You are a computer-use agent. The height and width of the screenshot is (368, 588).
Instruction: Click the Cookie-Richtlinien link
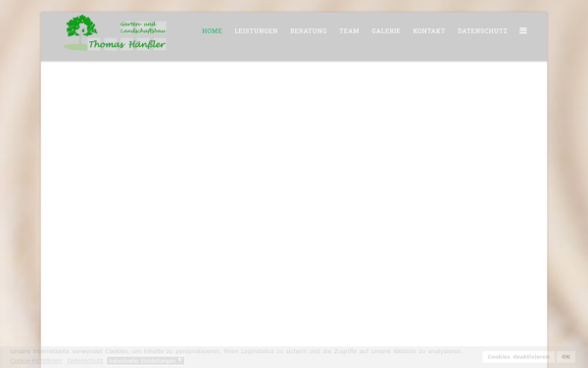coord(36,360)
